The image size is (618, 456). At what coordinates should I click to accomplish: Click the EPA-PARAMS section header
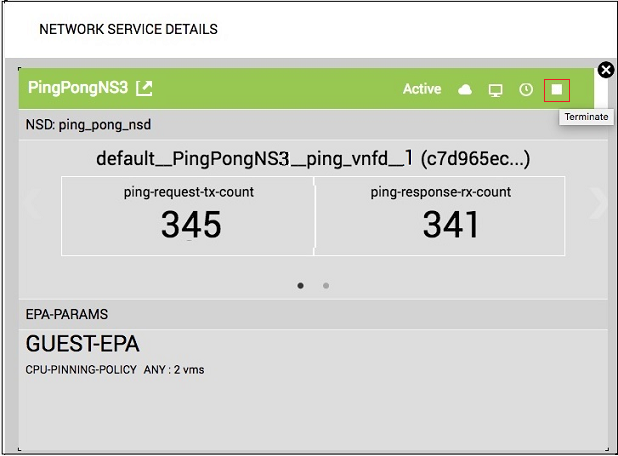(66, 314)
